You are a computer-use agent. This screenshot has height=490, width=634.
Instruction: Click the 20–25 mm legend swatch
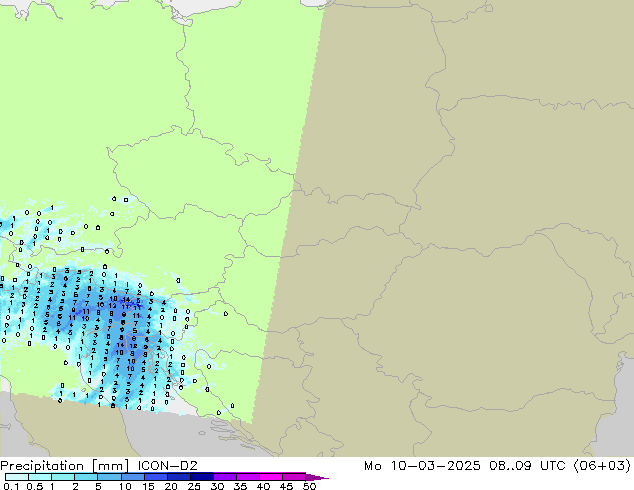(x=178, y=477)
